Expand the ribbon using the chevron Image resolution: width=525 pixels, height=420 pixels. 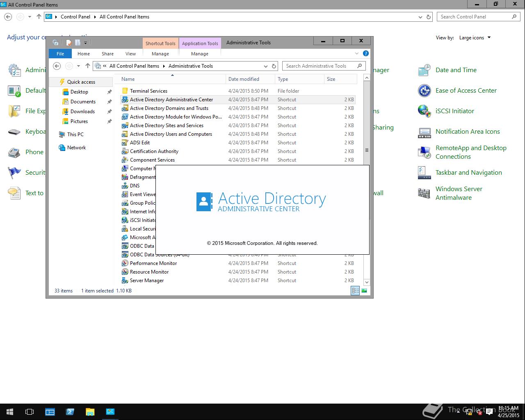point(357,53)
